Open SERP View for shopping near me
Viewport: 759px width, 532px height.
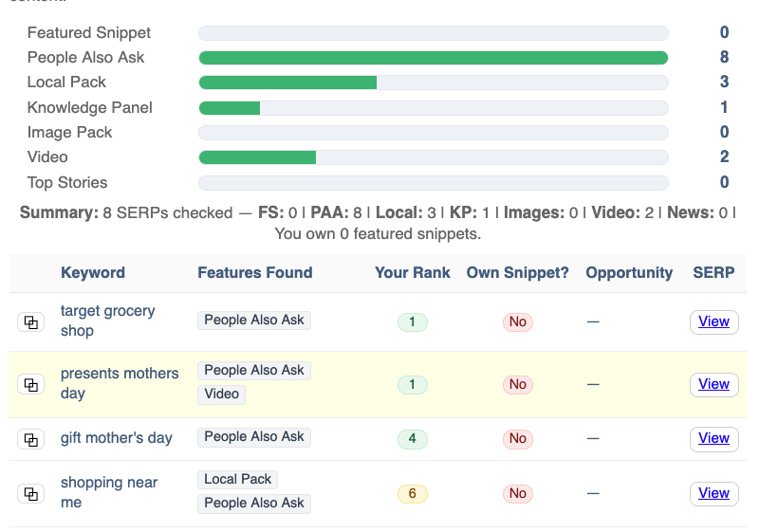[x=713, y=493]
